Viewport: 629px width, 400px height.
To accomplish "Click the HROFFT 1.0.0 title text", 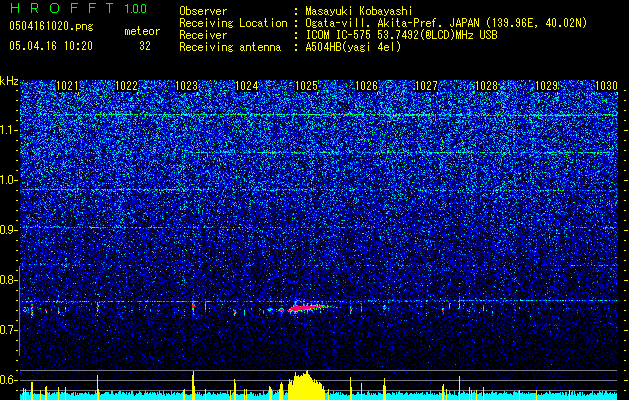I will (x=78, y=8).
